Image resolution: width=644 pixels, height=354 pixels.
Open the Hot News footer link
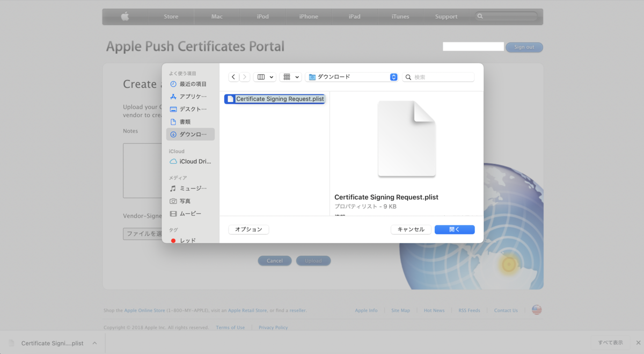(x=434, y=310)
